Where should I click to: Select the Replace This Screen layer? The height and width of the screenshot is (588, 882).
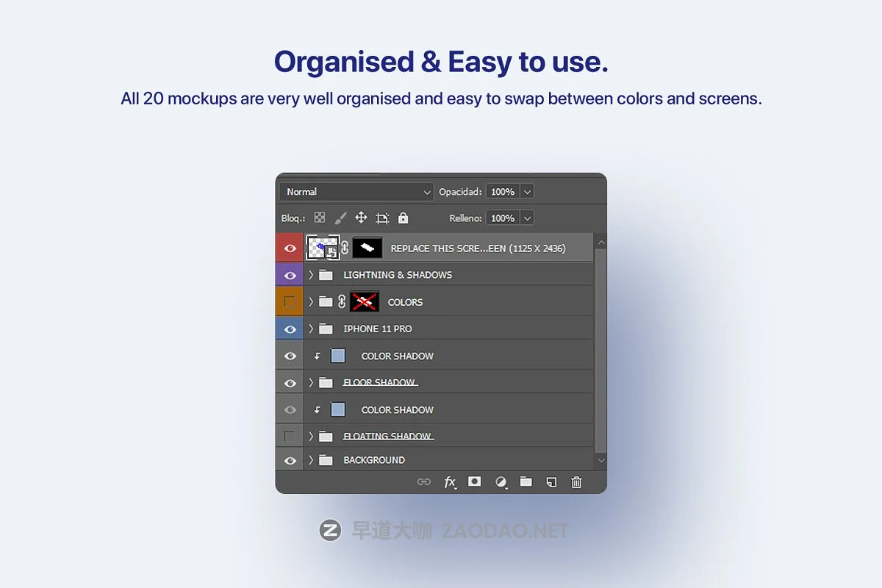pyautogui.click(x=478, y=248)
